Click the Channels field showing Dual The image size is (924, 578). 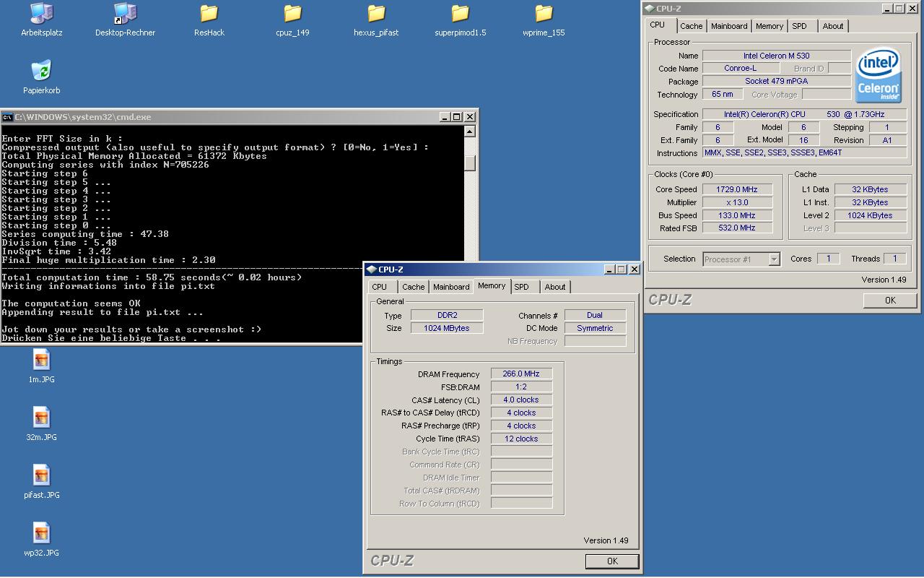point(595,316)
